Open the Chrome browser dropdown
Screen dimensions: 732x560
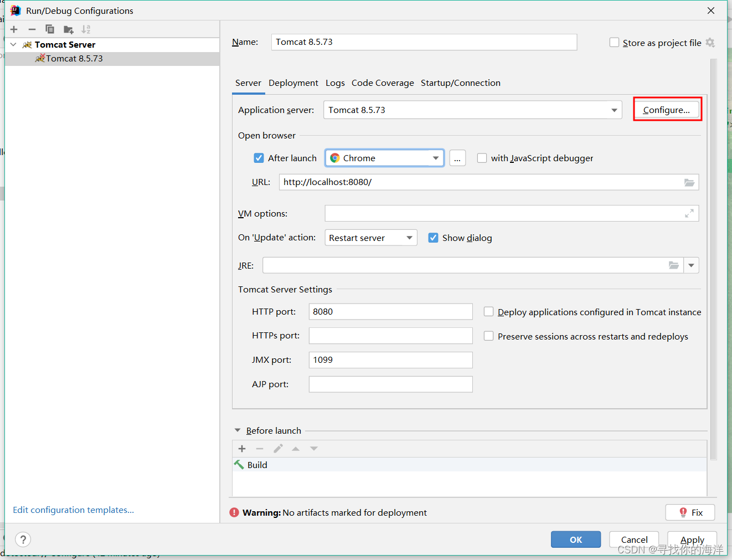pyautogui.click(x=384, y=158)
